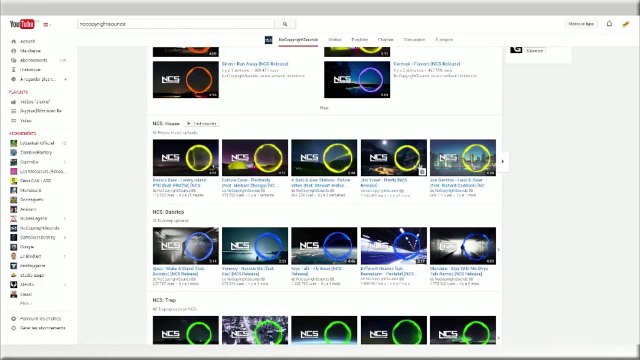Open Historique in the sidebar
640x360 pixels.
[x=30, y=69]
